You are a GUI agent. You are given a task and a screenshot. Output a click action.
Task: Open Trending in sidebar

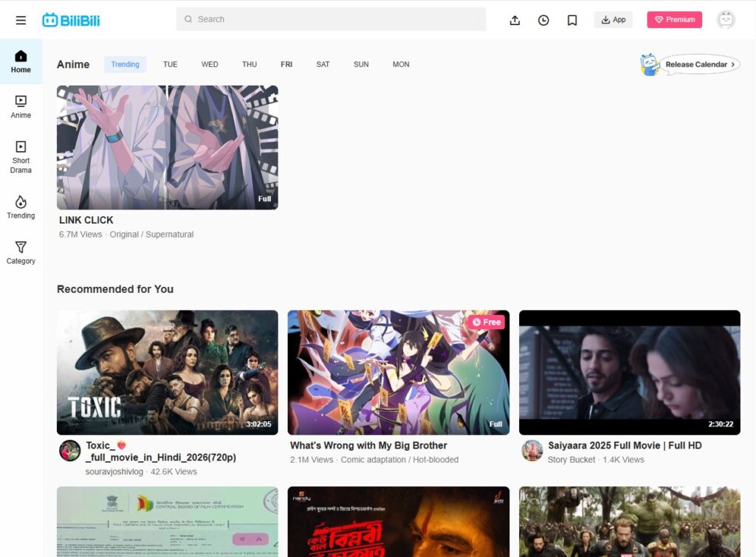(x=21, y=207)
